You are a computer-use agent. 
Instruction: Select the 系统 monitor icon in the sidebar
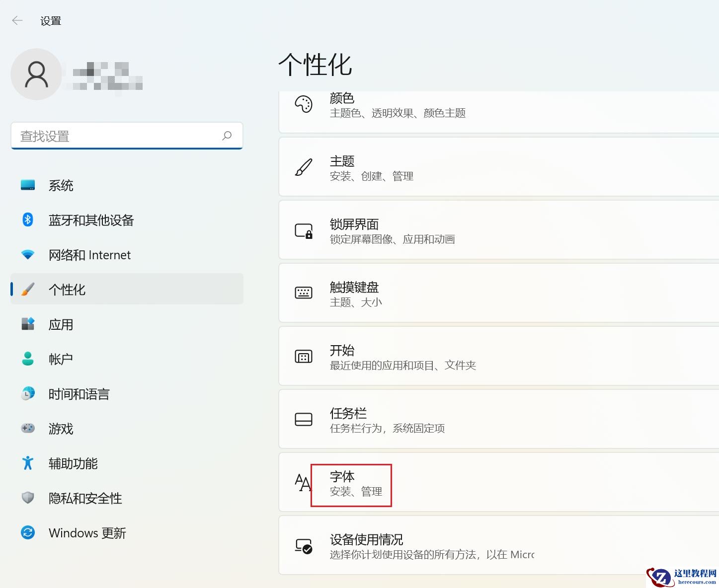[x=28, y=185]
